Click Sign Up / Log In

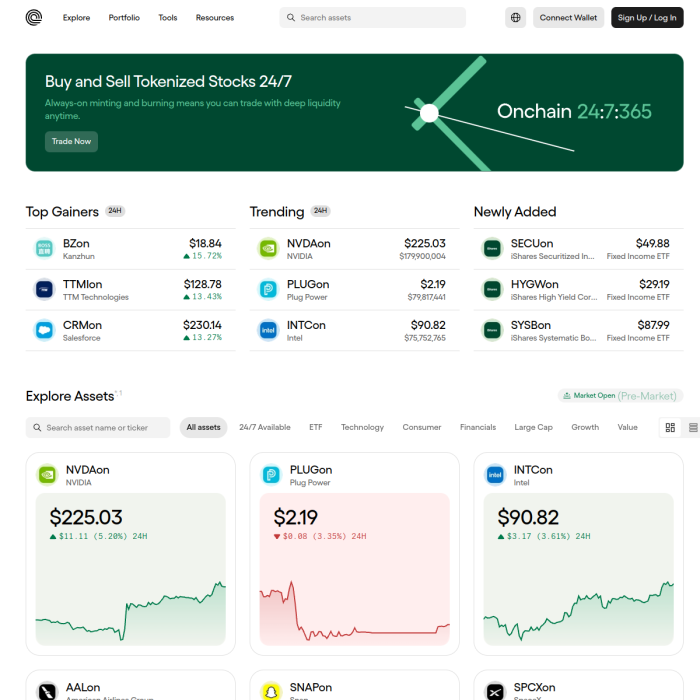647,18
